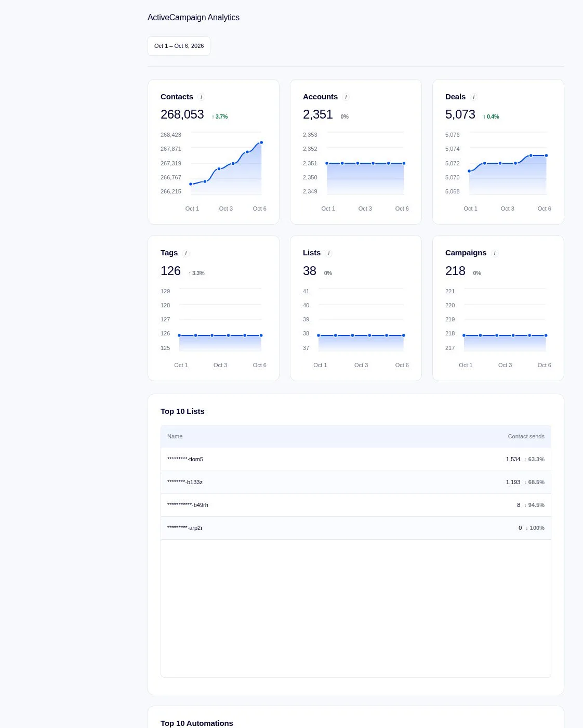The image size is (583, 728).
Task: Click the Contacts card title
Action: pos(177,97)
